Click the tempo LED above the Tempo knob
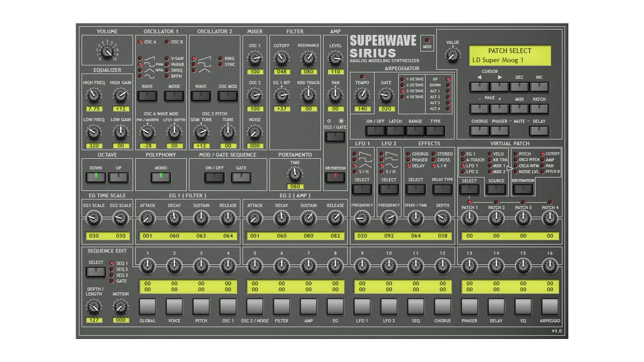This screenshot has height=362, width=644. [x=362, y=76]
